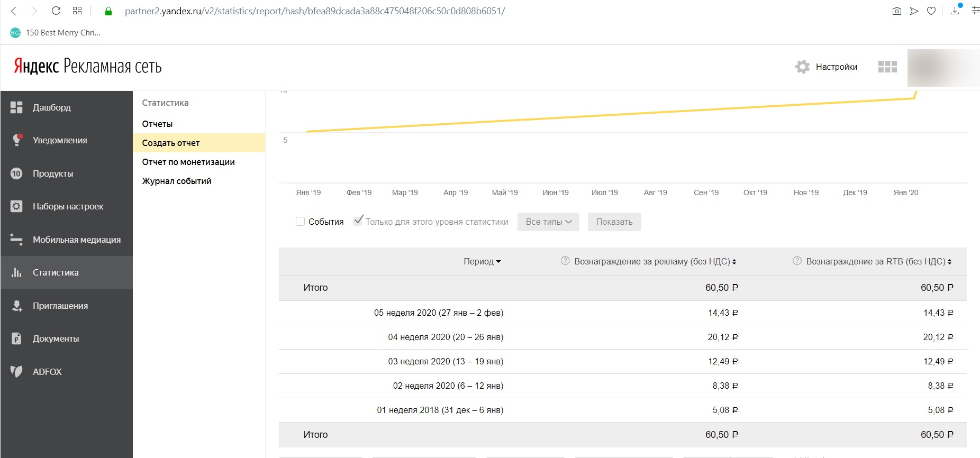
Task: Click the Мобильная медиация icon
Action: coord(16,240)
